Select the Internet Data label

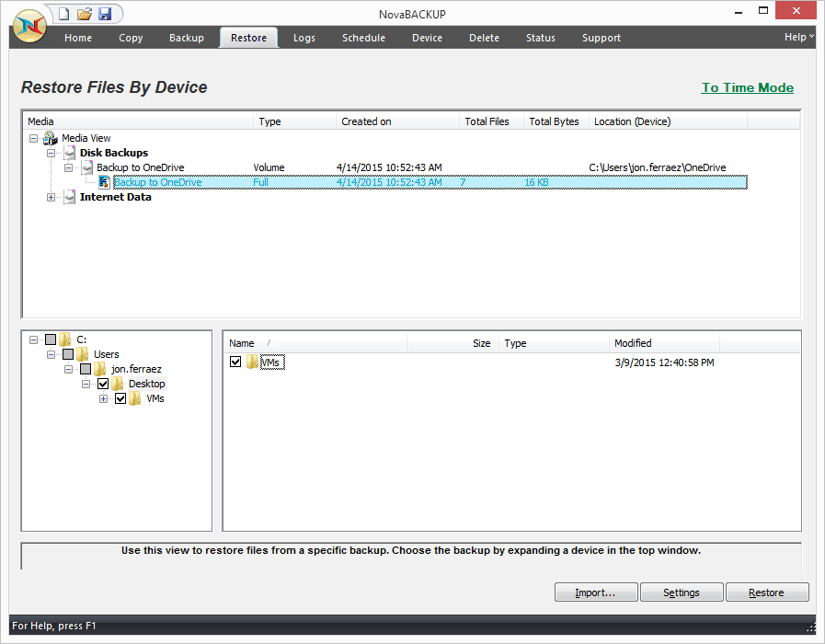(115, 197)
